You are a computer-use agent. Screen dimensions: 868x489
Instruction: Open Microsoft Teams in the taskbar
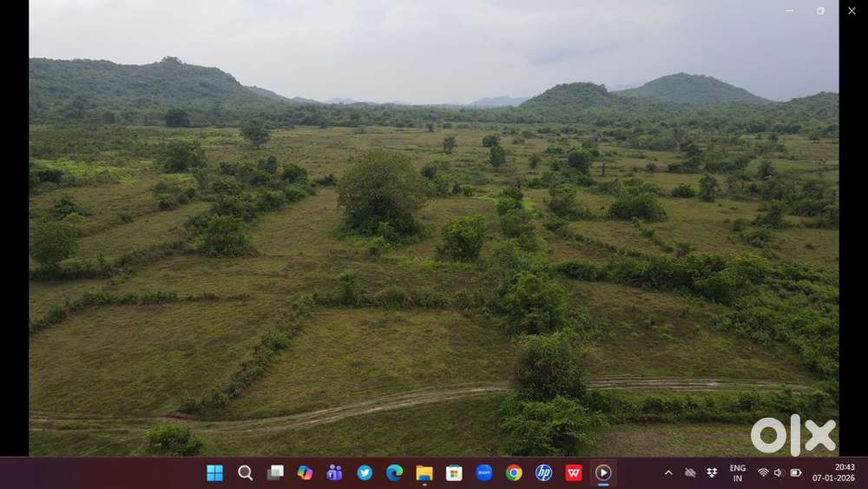(334, 472)
